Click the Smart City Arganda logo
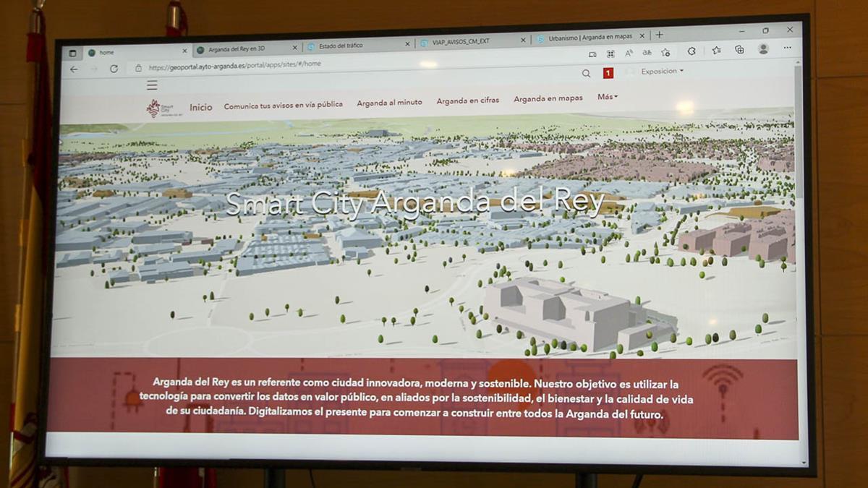Viewport: 868px width, 488px height. [x=157, y=107]
